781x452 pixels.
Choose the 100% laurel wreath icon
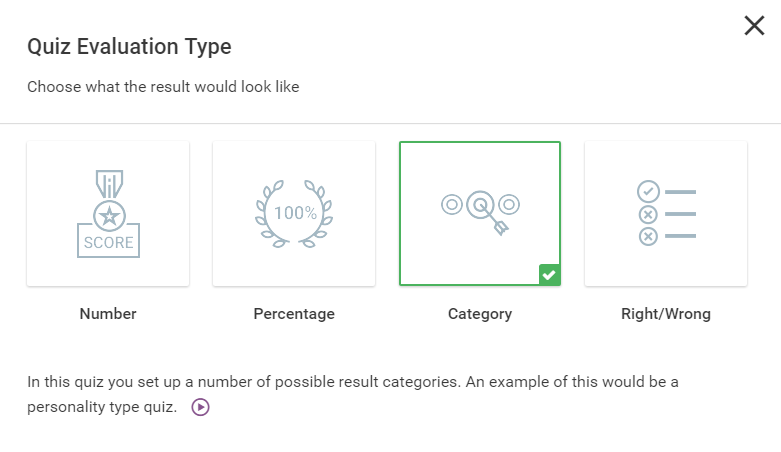pyautogui.click(x=294, y=213)
